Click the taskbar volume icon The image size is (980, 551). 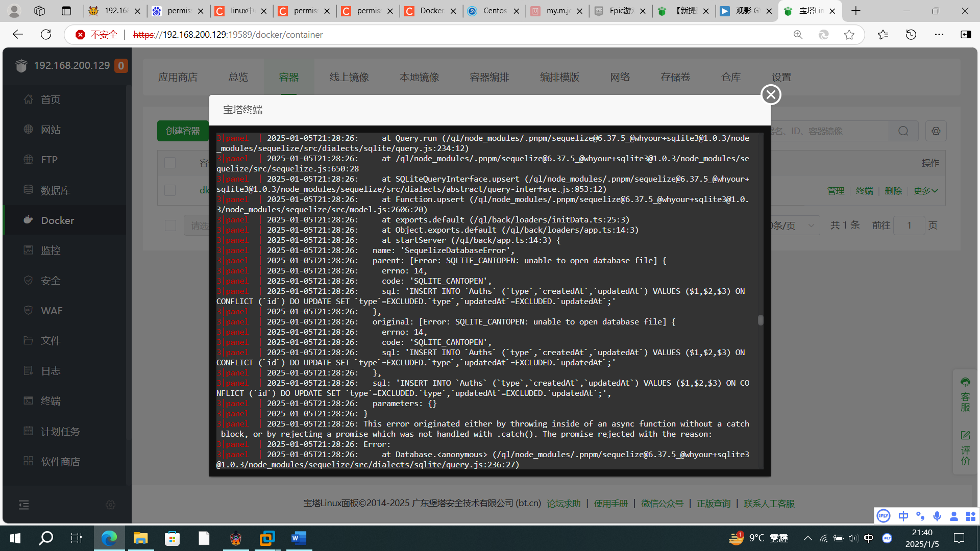point(853,538)
